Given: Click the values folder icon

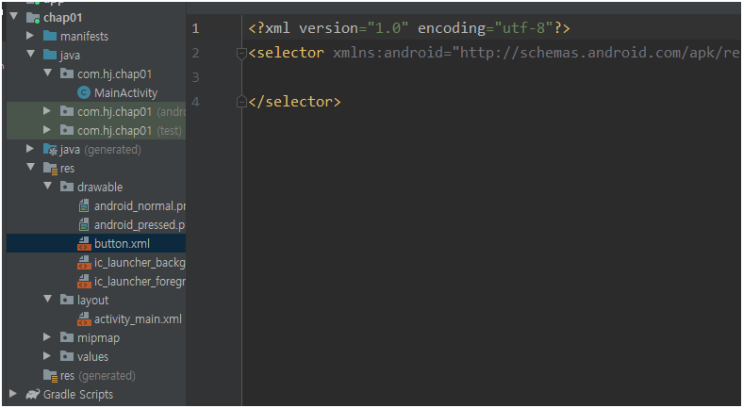Looking at the screenshot, I should pyautogui.click(x=67, y=356).
